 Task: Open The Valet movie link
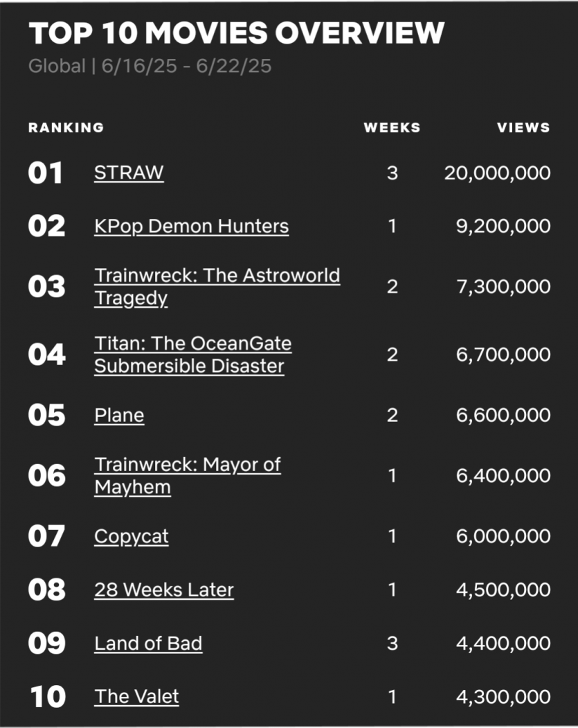point(136,697)
